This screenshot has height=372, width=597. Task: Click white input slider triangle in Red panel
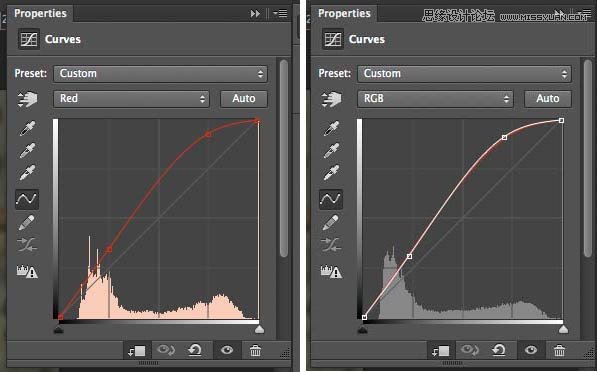[259, 329]
